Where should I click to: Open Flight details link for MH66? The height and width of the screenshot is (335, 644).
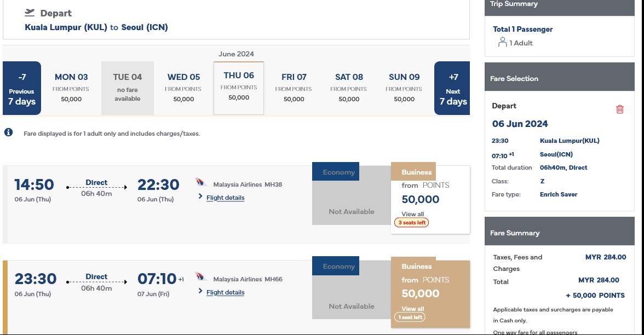tap(225, 292)
